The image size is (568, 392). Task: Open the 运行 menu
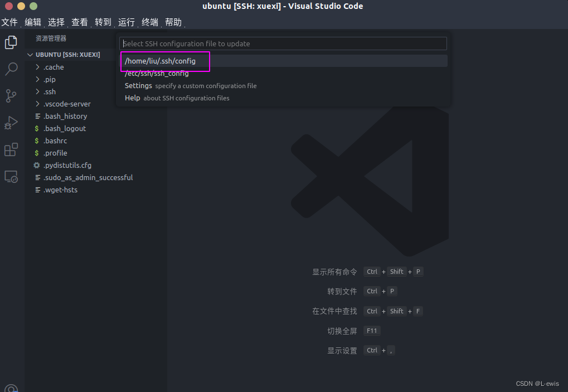tap(127, 22)
